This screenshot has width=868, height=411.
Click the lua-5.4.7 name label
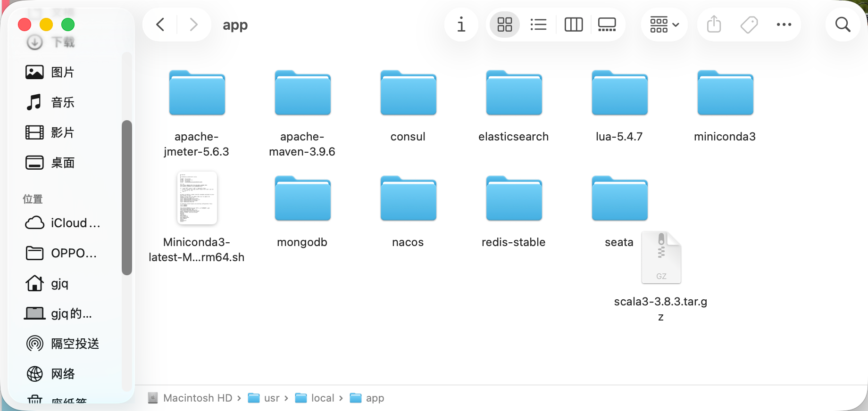[619, 137]
